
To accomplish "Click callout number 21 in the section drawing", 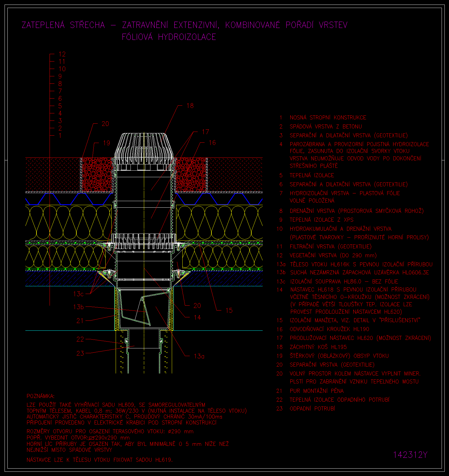I will coord(80,321).
